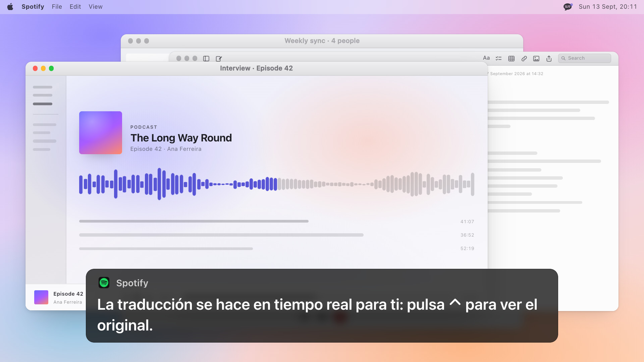This screenshot has width=644, height=362.
Task: Select the episode row with duration 36:52
Action: pos(277,235)
